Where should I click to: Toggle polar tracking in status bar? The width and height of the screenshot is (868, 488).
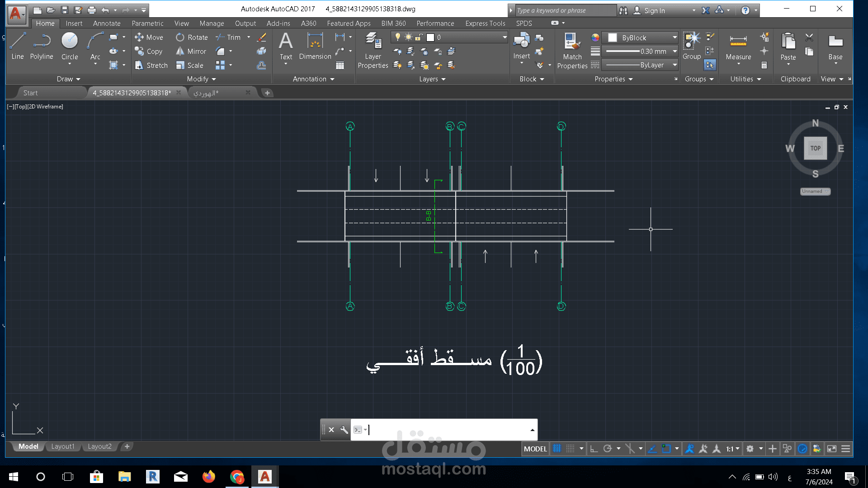pyautogui.click(x=608, y=449)
